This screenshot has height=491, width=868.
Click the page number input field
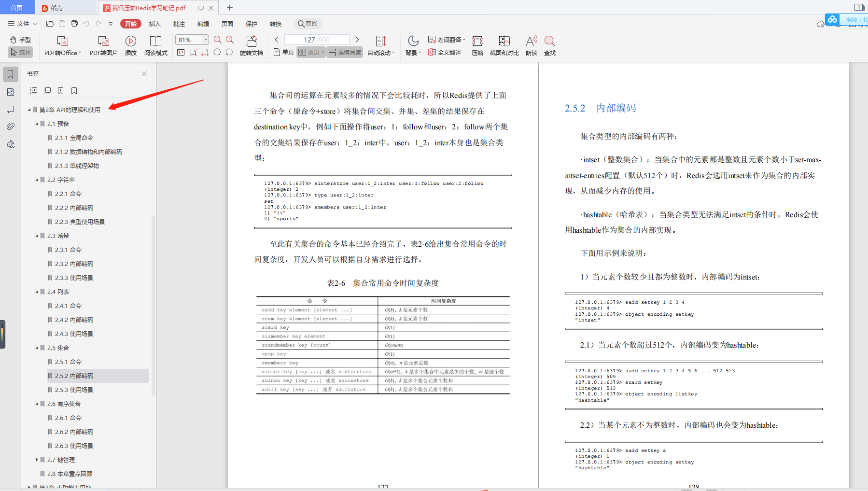click(x=317, y=40)
